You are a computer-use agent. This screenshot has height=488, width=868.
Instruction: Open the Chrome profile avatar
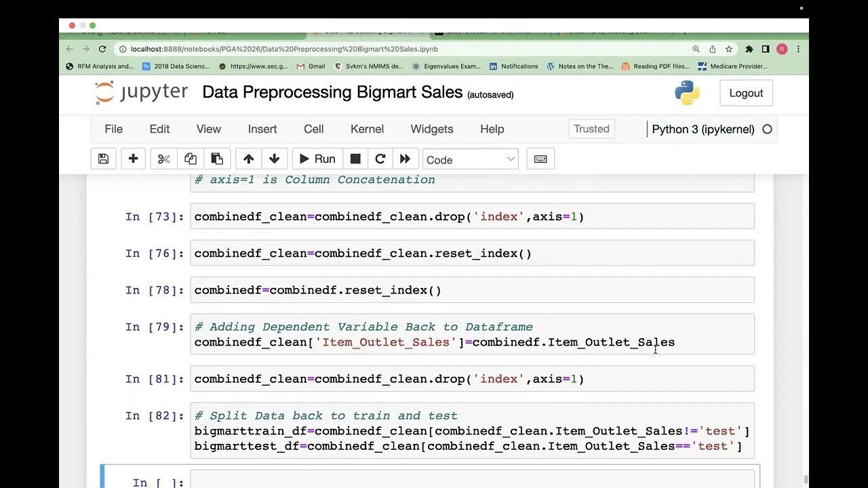coord(782,49)
